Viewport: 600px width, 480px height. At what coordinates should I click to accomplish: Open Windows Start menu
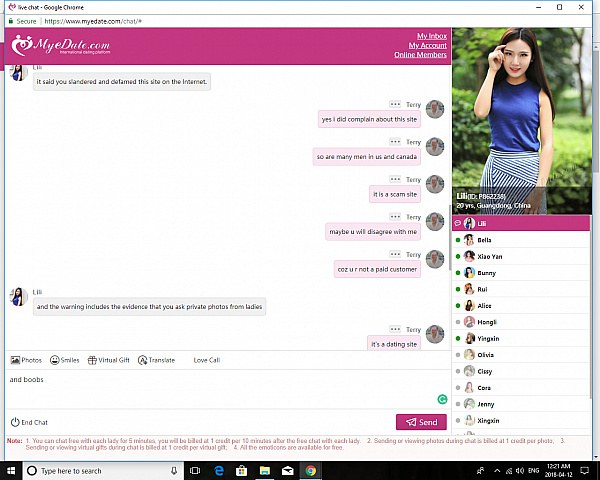[x=10, y=470]
